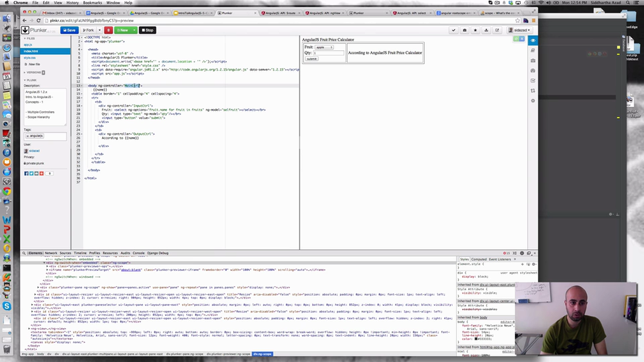Toggle the live preview eye pane

point(533,40)
